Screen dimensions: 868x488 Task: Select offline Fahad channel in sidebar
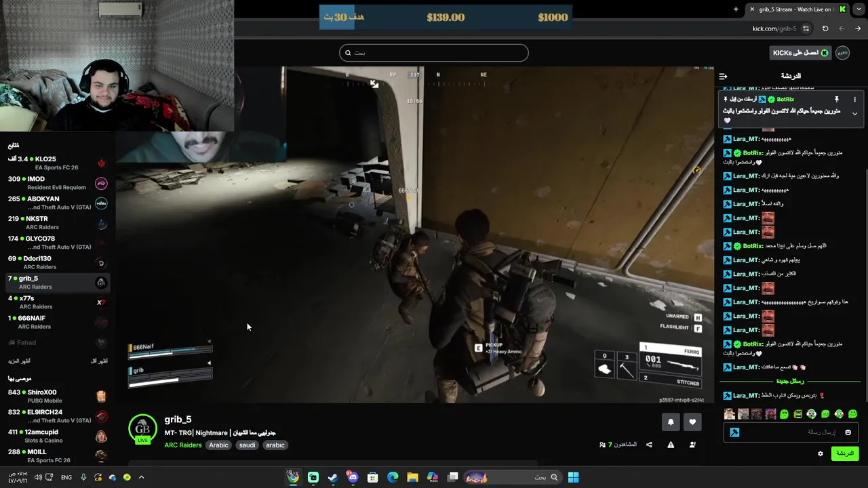[x=58, y=342]
